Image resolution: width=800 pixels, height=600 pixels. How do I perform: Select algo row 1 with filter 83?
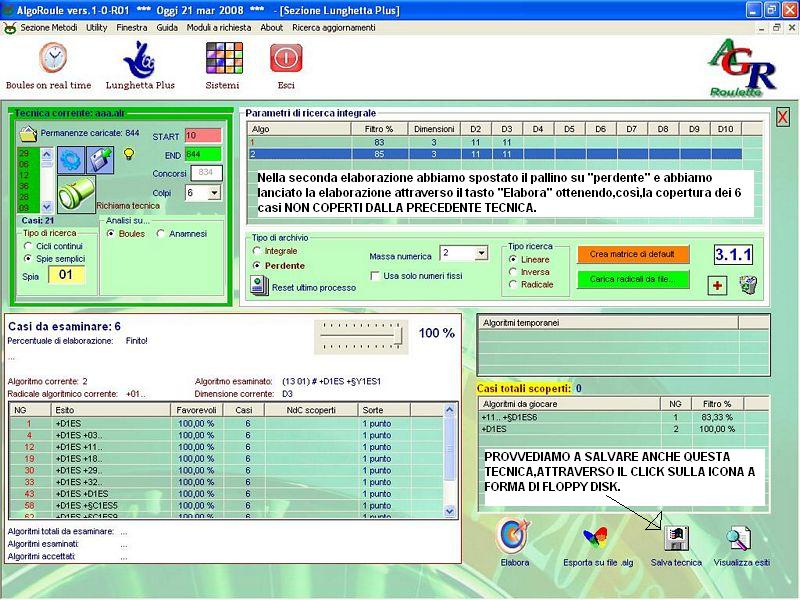(494, 142)
